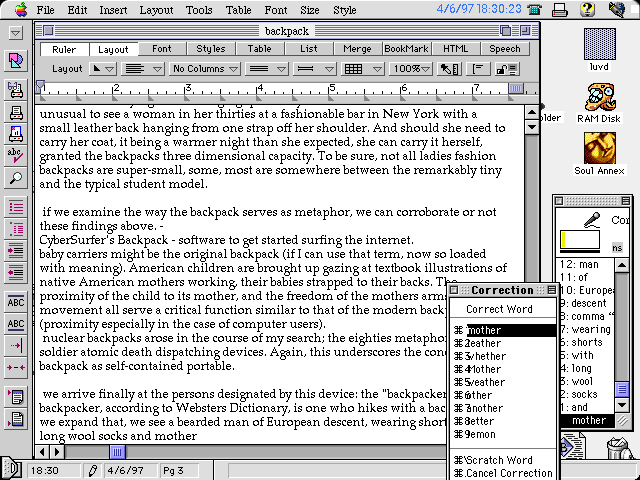Switch to the Styles tab
The height and width of the screenshot is (480, 640).
[x=211, y=49]
